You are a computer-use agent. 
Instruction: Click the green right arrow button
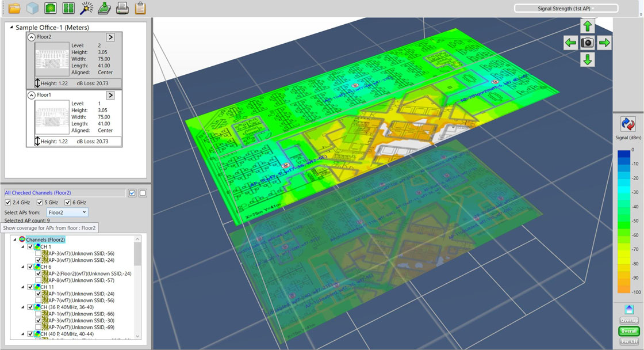pyautogui.click(x=604, y=43)
